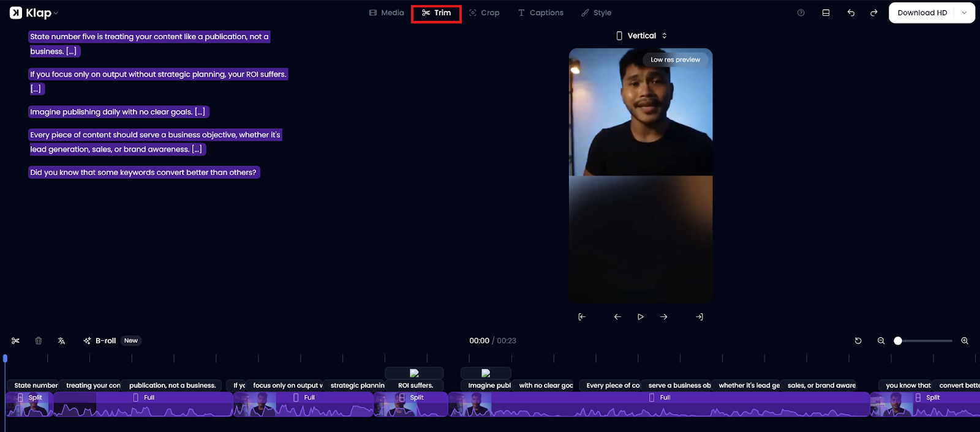Expand the Download HD options arrow
The width and height of the screenshot is (980, 432).
(964, 13)
